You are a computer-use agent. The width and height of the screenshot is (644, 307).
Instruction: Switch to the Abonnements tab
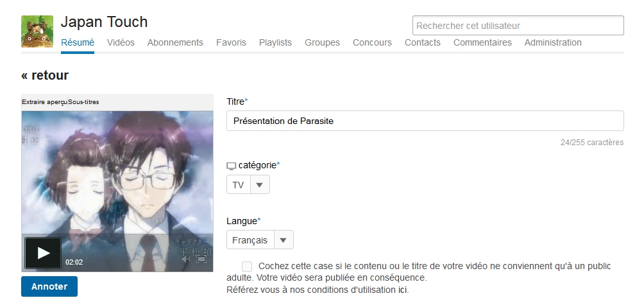(x=175, y=43)
